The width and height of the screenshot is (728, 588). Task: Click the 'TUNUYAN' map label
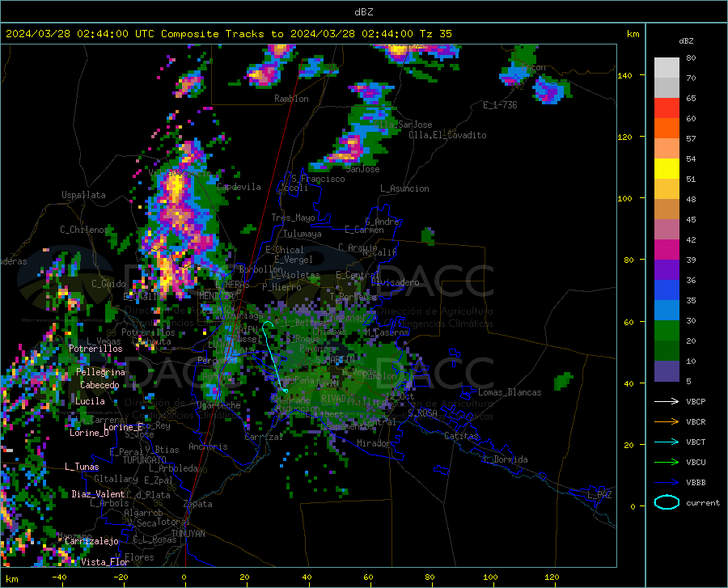click(x=188, y=534)
